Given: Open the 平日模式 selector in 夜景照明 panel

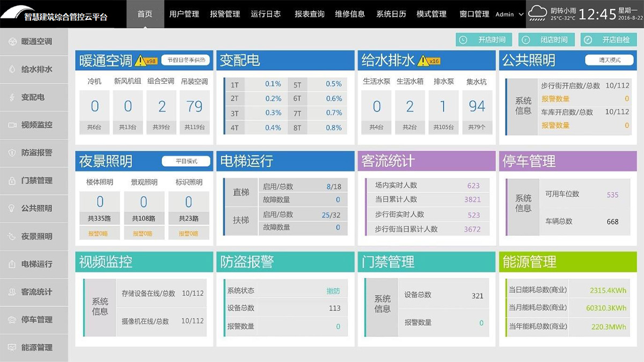Looking at the screenshot, I should [x=186, y=161].
